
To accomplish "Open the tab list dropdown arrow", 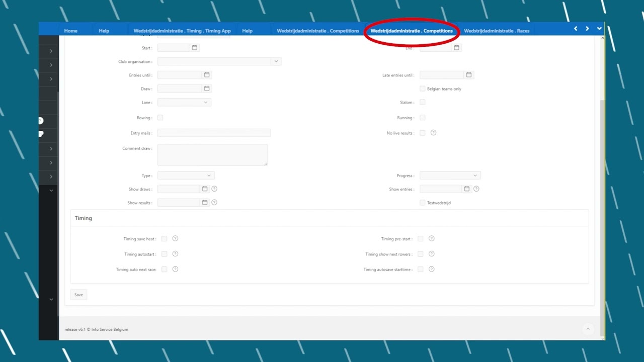I will click(599, 29).
